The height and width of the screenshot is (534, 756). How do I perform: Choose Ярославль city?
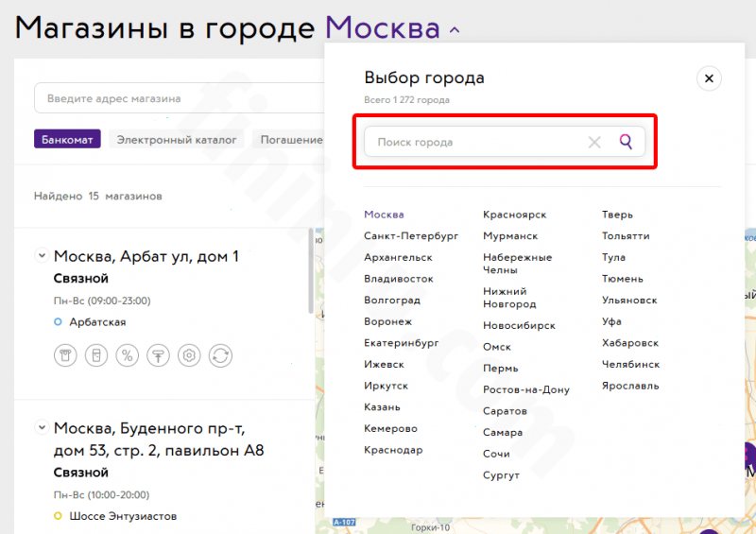click(630, 386)
